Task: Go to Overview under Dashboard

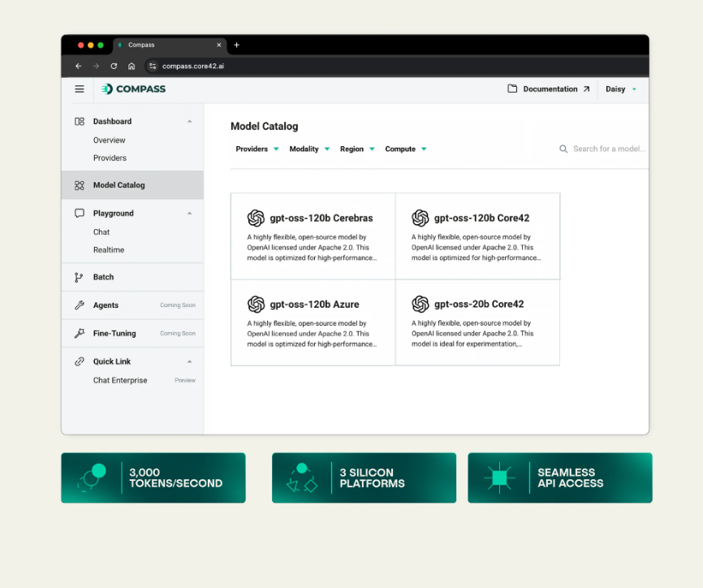Action: pyautogui.click(x=109, y=141)
